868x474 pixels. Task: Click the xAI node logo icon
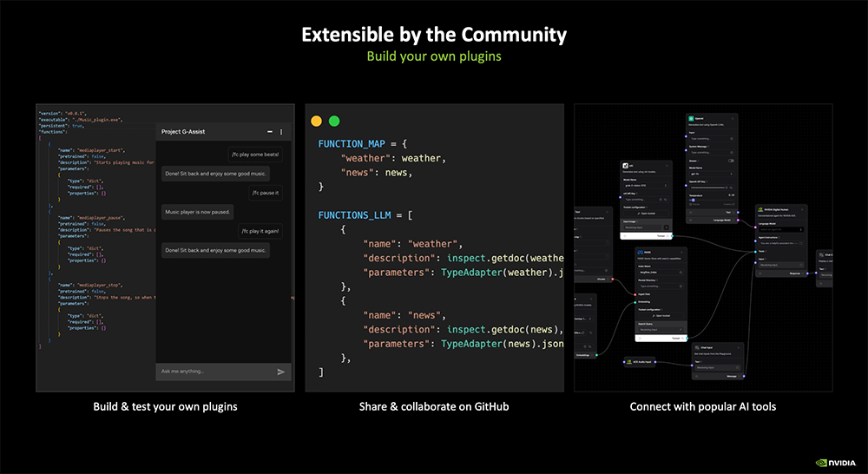(626, 164)
